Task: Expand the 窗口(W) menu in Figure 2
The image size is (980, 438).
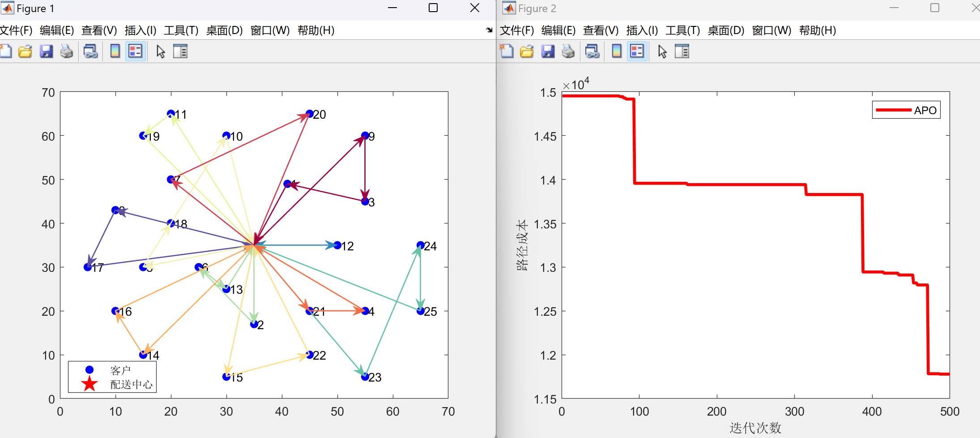Action: (x=771, y=30)
